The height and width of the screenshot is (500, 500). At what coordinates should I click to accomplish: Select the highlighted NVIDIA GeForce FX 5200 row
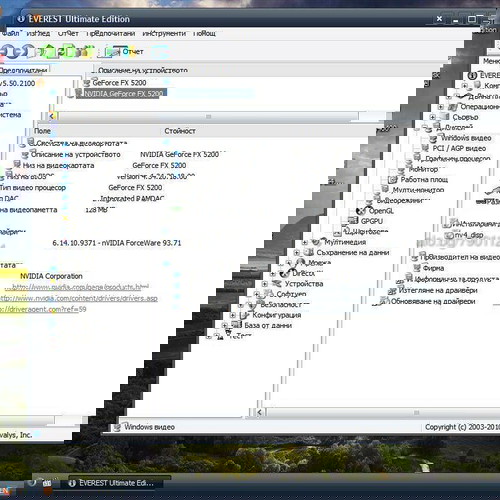click(x=124, y=94)
